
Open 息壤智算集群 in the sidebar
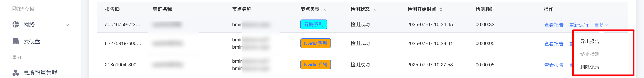40,73
